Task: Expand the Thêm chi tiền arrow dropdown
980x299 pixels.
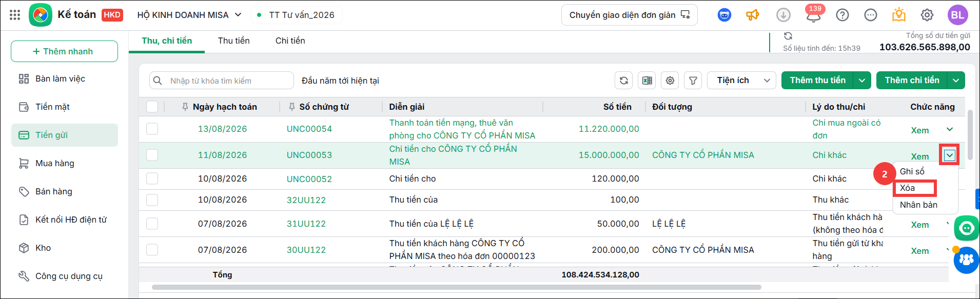Action: 956,81
